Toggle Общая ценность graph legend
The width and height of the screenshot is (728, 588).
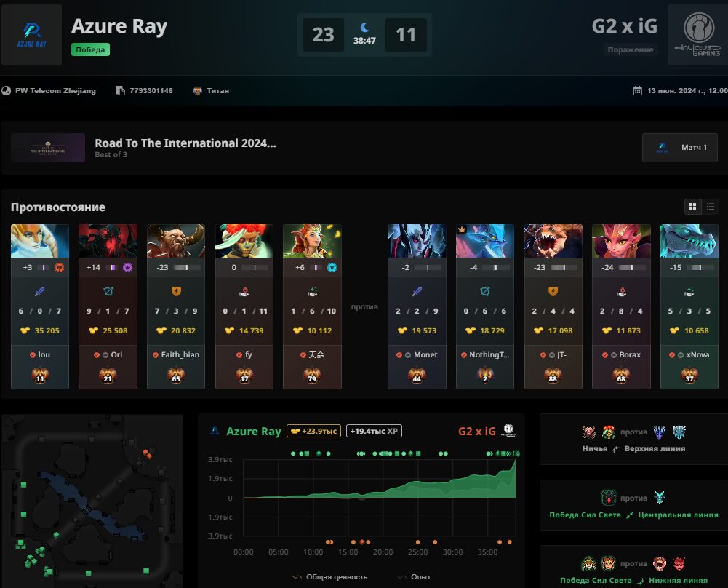[x=329, y=577]
